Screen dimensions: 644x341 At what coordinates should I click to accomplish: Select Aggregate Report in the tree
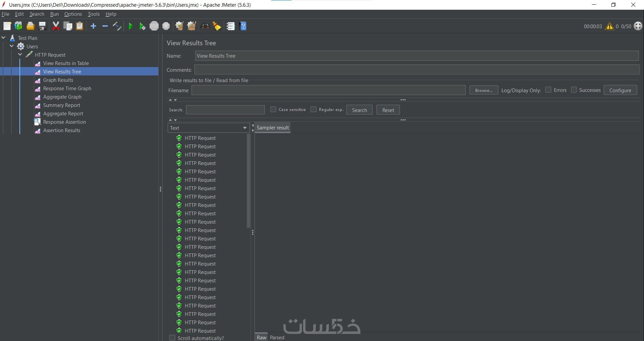pos(63,114)
